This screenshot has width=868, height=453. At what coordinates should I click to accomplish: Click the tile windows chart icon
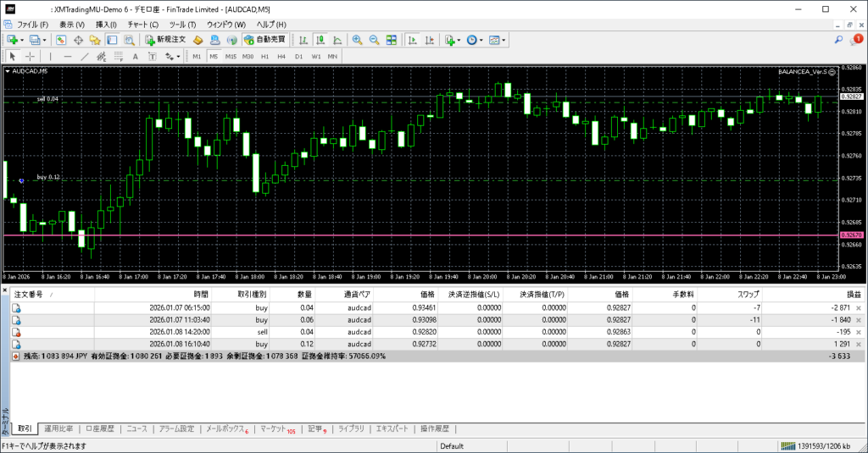click(x=391, y=40)
